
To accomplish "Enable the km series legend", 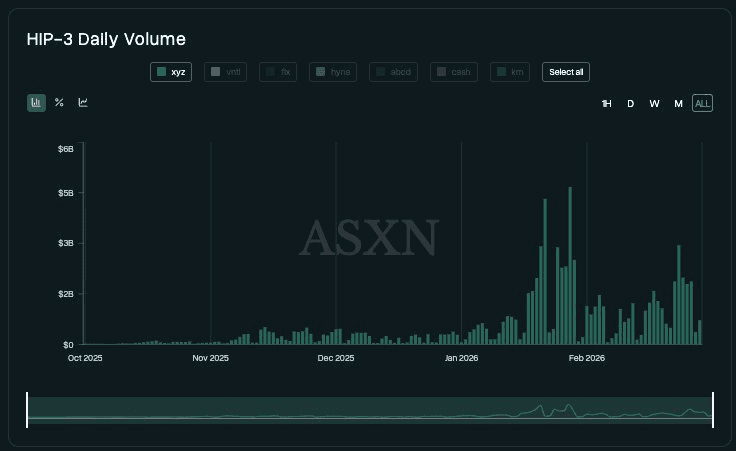I will coord(510,72).
